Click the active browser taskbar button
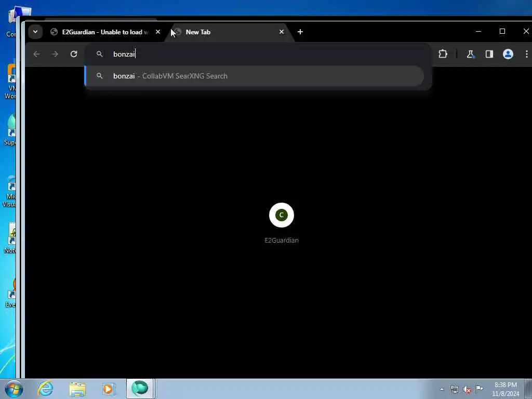 point(140,389)
